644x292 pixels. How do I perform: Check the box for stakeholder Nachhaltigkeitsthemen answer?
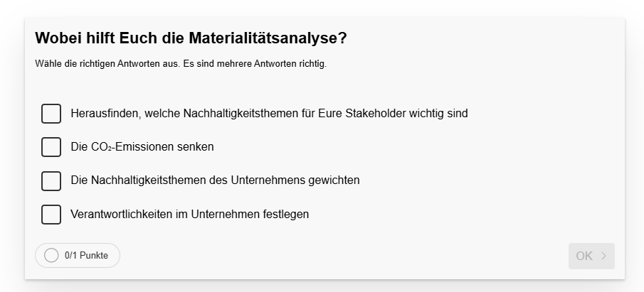click(x=51, y=114)
